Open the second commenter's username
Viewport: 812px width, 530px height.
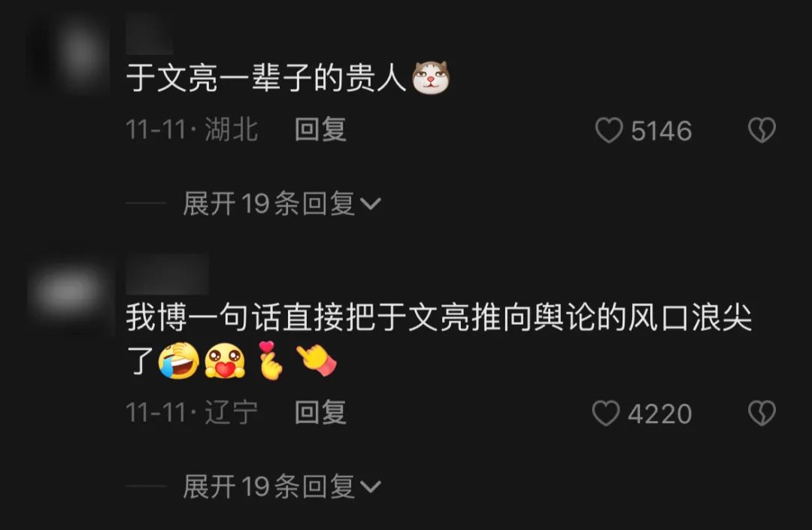pos(167,274)
